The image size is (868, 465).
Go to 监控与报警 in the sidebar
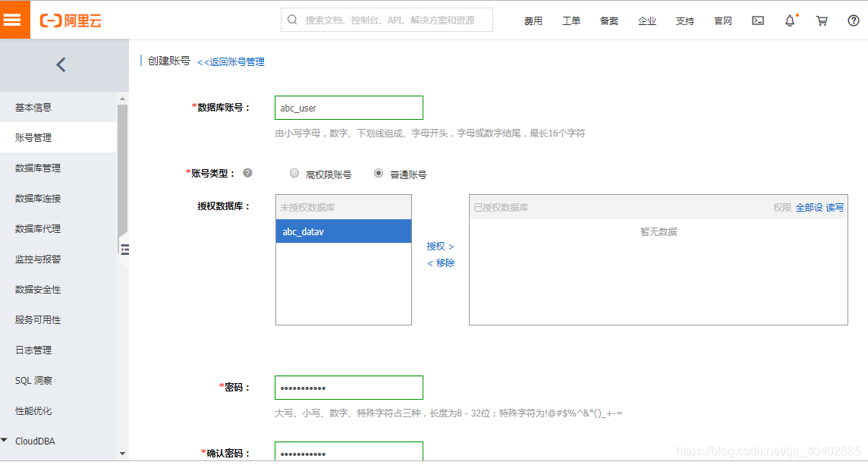tap(58, 259)
